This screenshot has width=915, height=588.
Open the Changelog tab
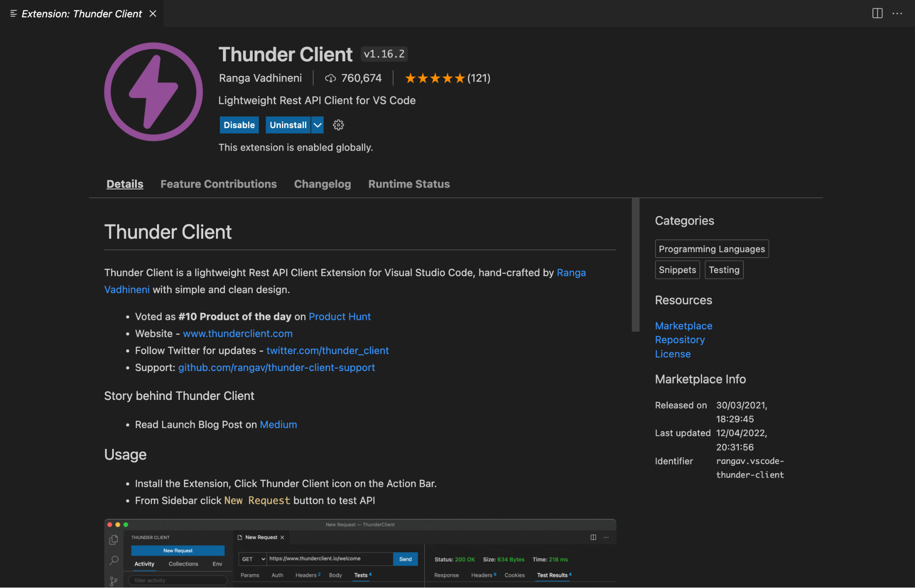pos(322,184)
